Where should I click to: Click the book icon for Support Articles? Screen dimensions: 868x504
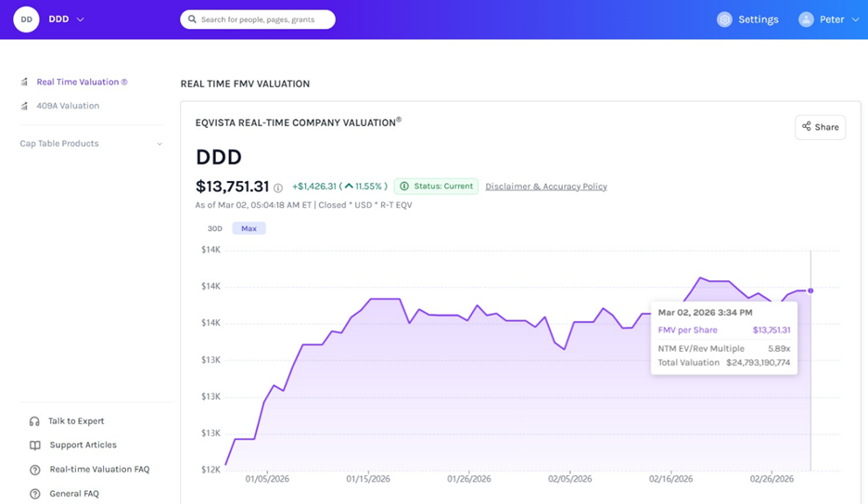(x=34, y=446)
